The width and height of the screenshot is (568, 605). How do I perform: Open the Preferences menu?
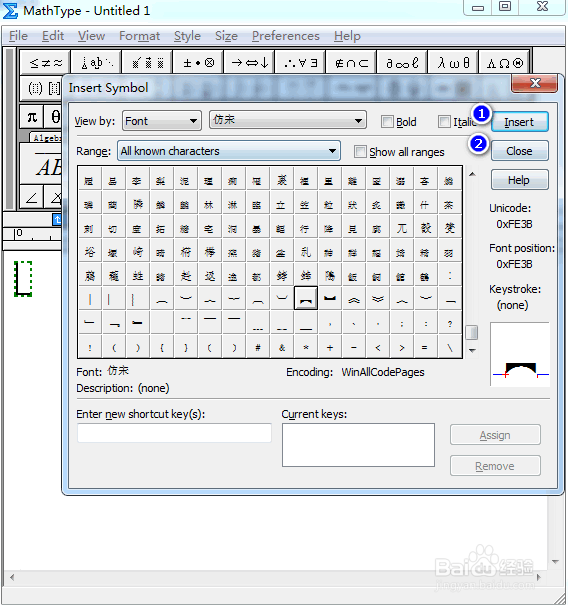point(286,36)
